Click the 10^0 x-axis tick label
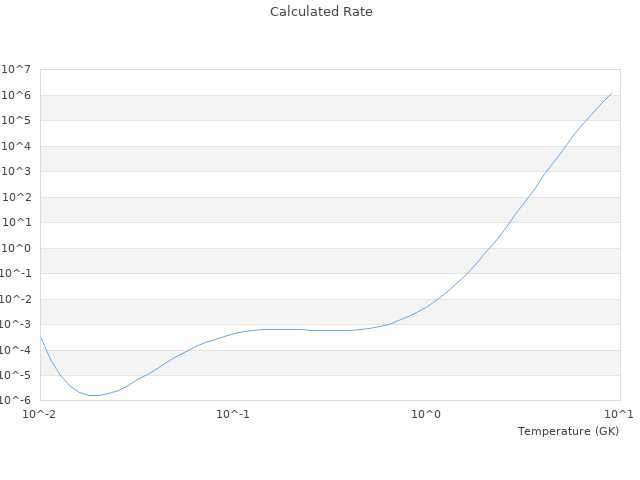640x480 pixels. click(426, 414)
